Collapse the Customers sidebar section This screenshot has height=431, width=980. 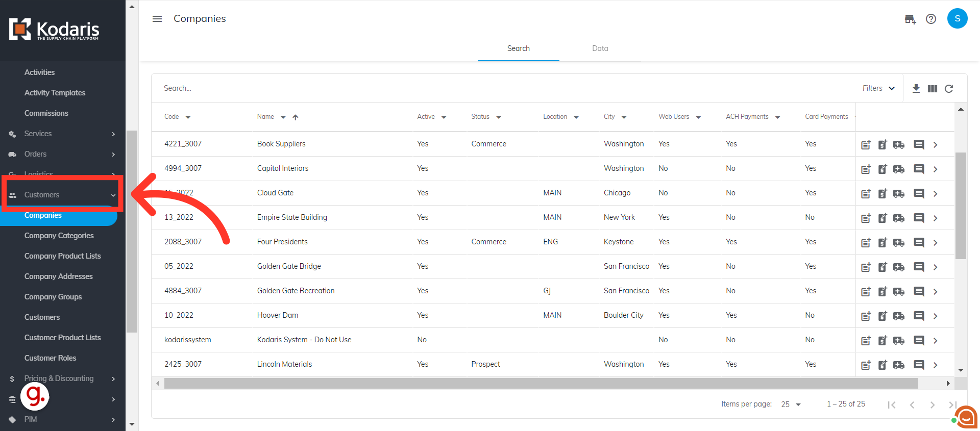coord(63,195)
